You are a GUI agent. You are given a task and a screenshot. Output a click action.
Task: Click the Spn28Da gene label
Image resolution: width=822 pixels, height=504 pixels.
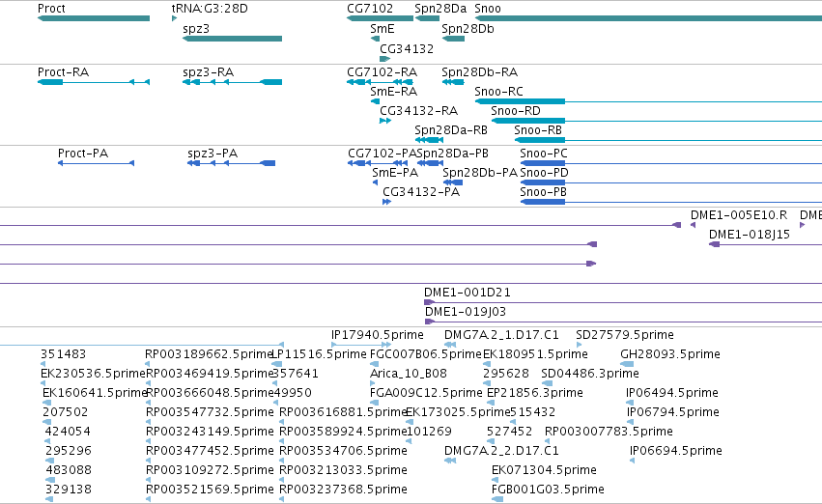pos(440,9)
